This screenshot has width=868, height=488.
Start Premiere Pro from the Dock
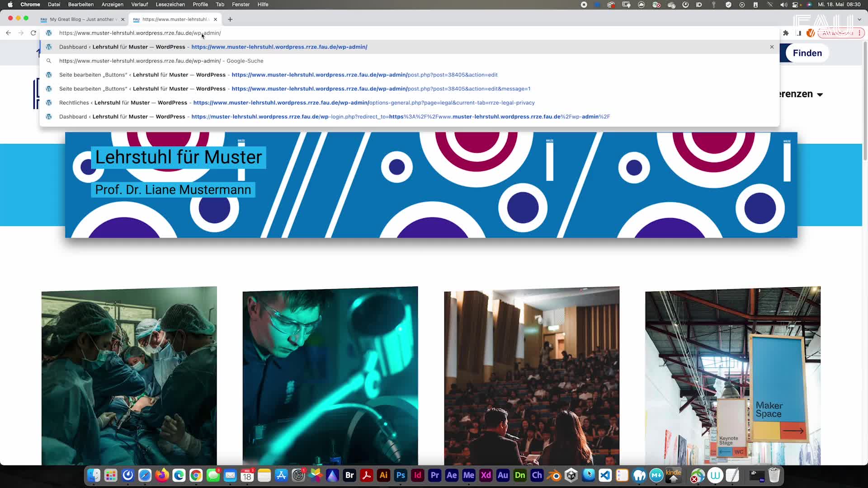(434, 475)
